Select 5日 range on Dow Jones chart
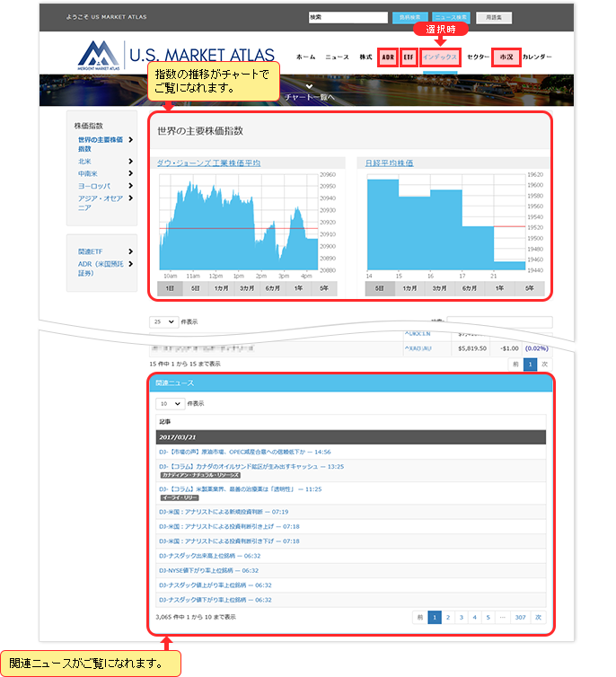This screenshot has width=616, height=677. (x=196, y=288)
